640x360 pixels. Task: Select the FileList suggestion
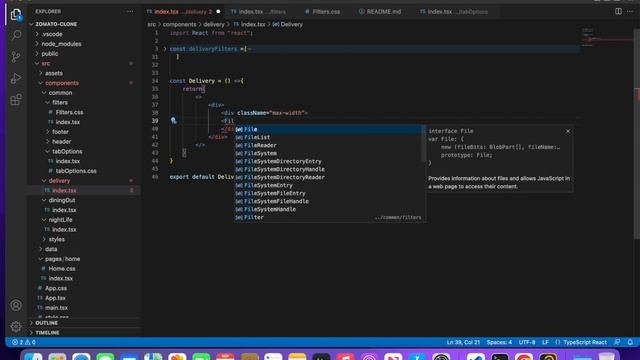click(x=328, y=137)
